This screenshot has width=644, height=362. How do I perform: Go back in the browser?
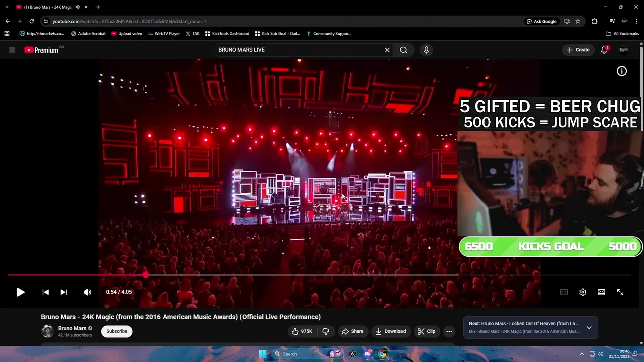(x=7, y=21)
